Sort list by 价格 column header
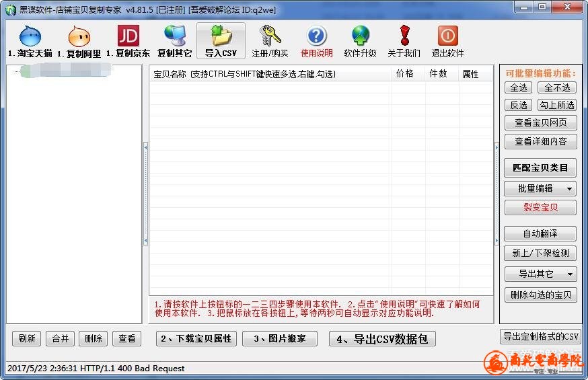The image size is (588, 380). click(x=405, y=74)
